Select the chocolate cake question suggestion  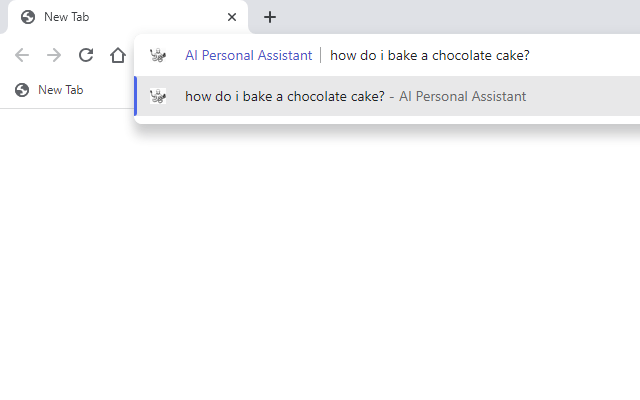(x=285, y=96)
